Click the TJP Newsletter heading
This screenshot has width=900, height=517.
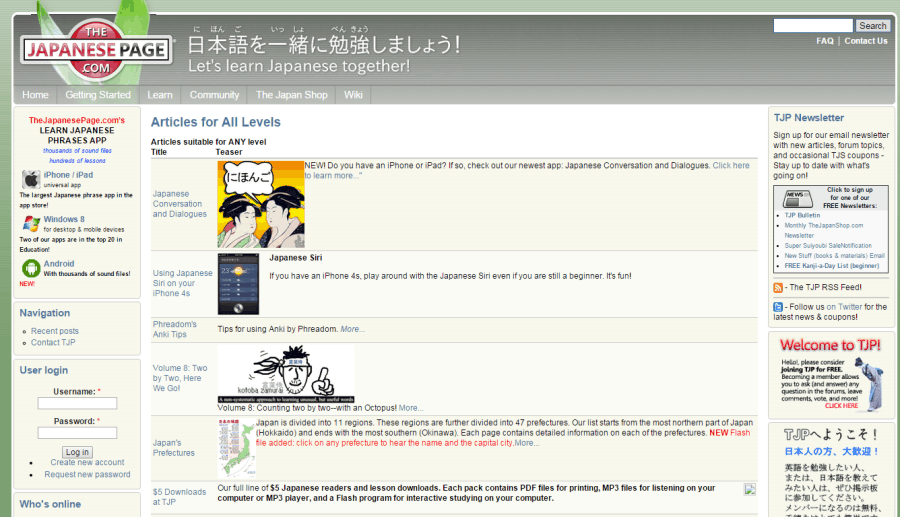pos(809,118)
